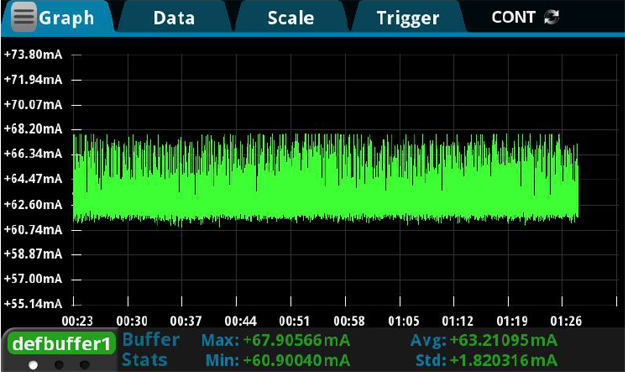Select the second page indicator dot
This screenshot has width=625, height=372.
tap(59, 364)
